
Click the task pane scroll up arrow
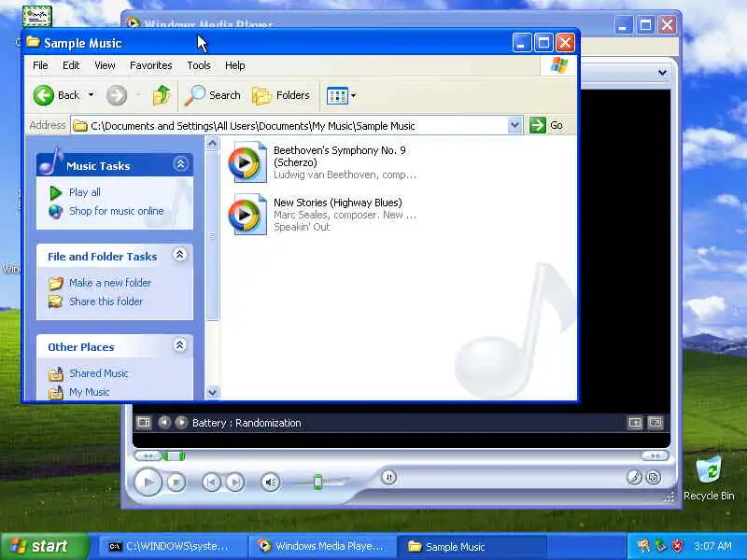(x=213, y=144)
